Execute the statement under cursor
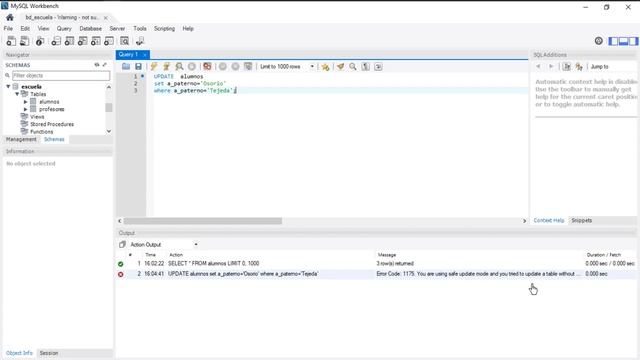The image size is (640, 360). click(x=167, y=67)
